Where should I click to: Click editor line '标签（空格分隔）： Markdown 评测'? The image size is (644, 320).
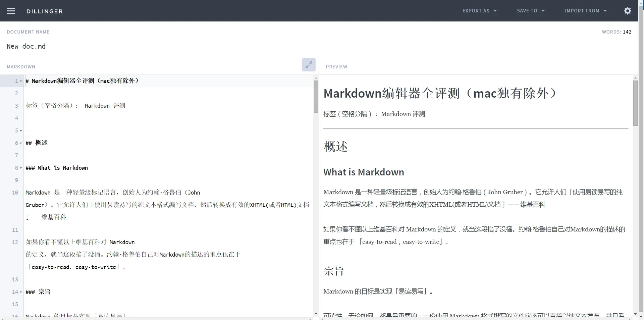[75, 106]
